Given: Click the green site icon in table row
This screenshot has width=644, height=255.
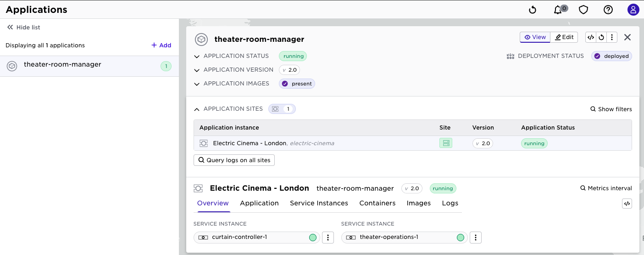Looking at the screenshot, I should coord(445,143).
